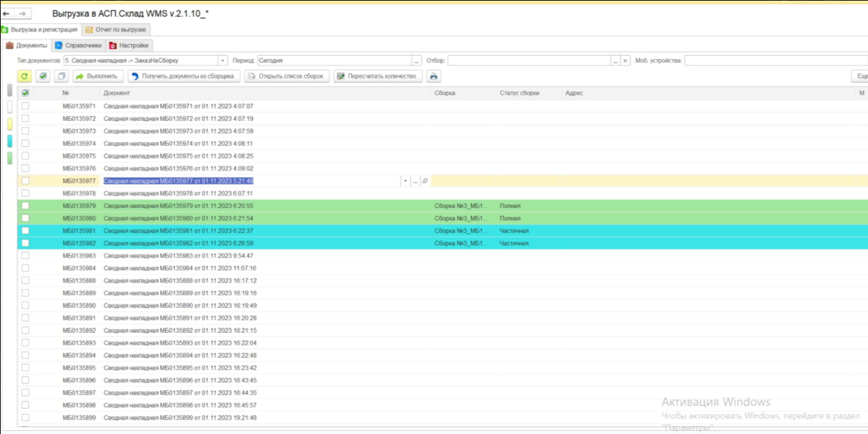Click Полная status for МБ0135980

point(510,218)
